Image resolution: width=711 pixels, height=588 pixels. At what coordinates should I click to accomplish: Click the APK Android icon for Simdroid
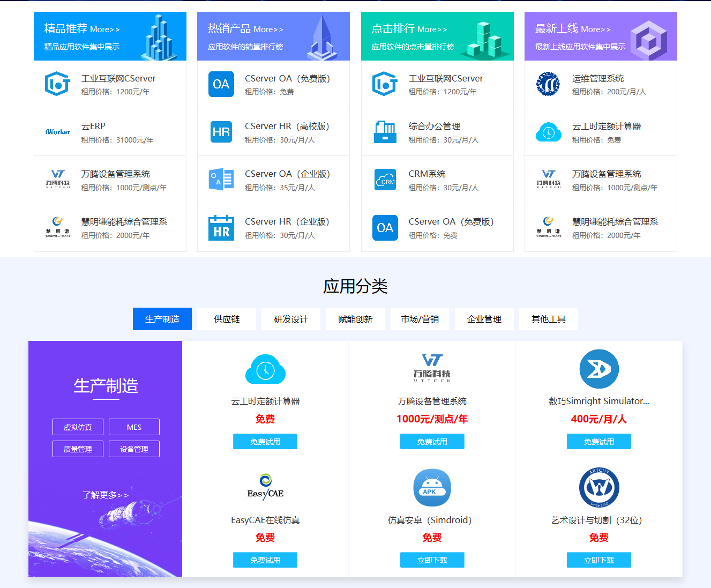click(432, 488)
